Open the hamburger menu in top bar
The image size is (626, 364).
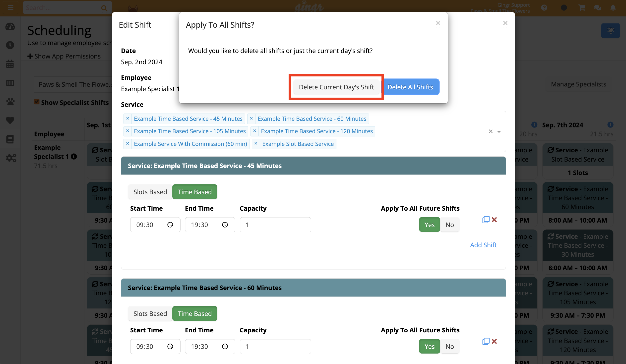tap(10, 7)
